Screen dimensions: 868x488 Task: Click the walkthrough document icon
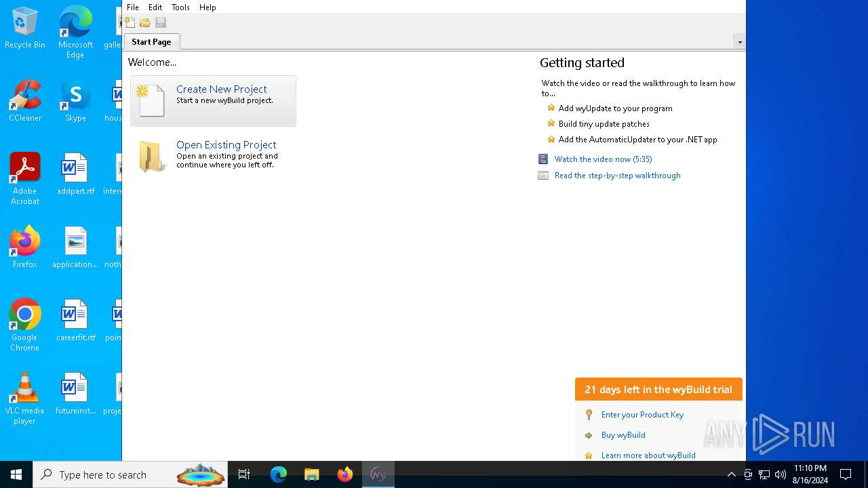[543, 176]
